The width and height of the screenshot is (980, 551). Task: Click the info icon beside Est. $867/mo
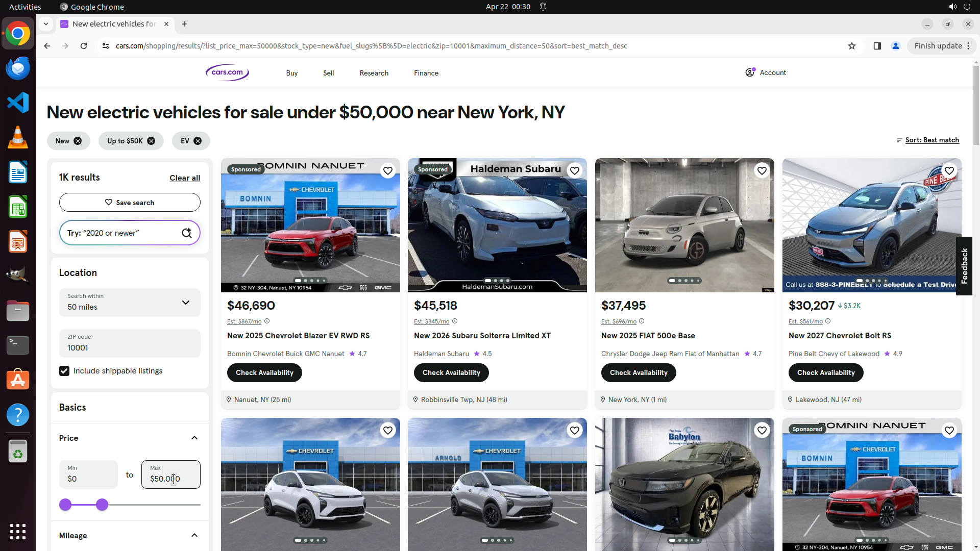coord(267,321)
